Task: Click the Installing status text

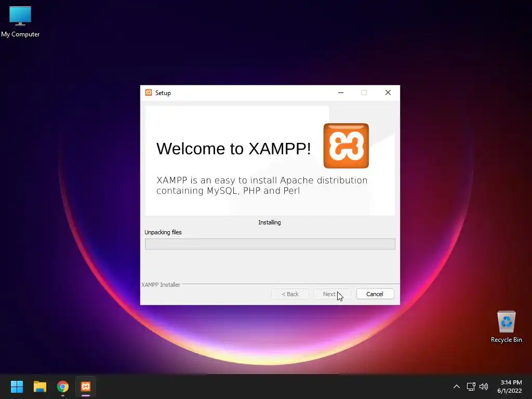Action: click(270, 222)
